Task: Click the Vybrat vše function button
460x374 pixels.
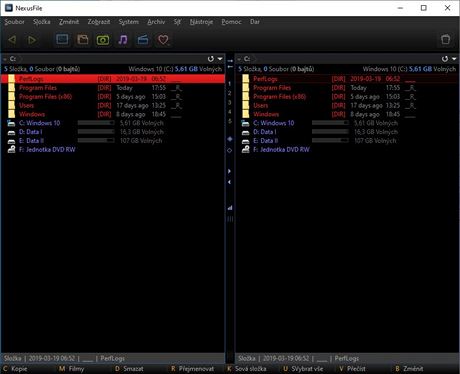Action: (303, 369)
